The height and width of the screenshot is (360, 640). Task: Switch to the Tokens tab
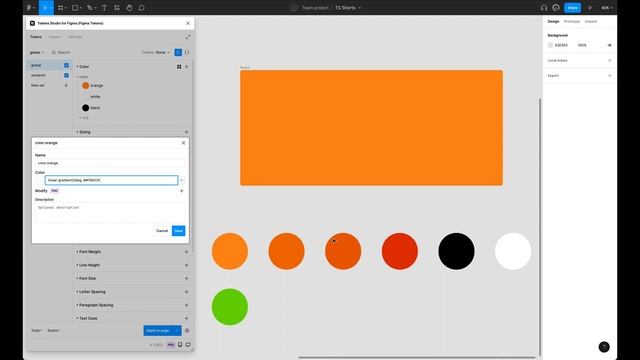tap(36, 37)
